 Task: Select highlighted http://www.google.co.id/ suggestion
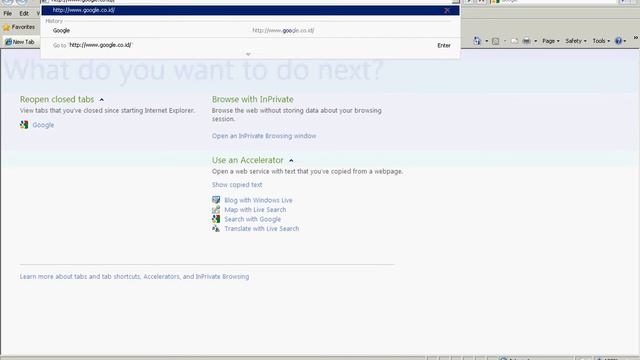[250, 10]
